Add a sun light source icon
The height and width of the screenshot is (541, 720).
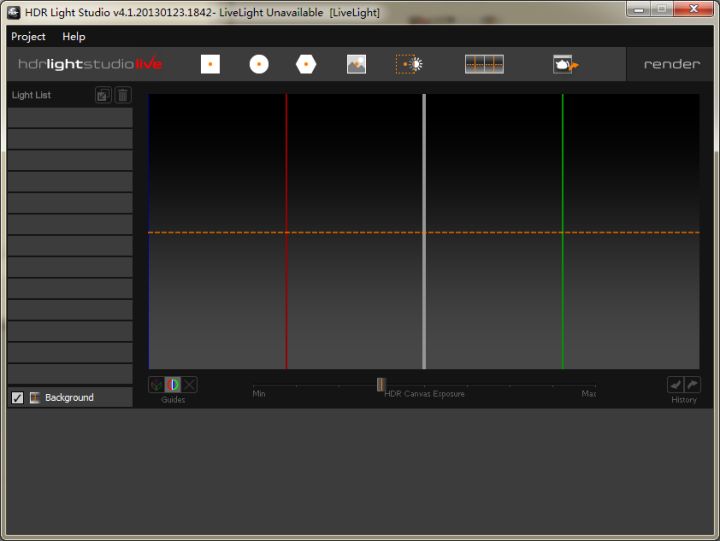(409, 64)
